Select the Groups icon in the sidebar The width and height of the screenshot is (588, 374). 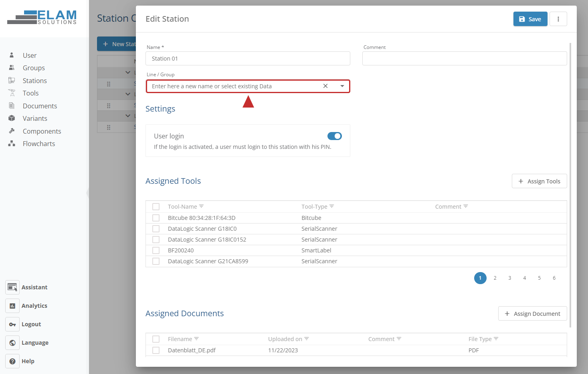[x=12, y=67]
